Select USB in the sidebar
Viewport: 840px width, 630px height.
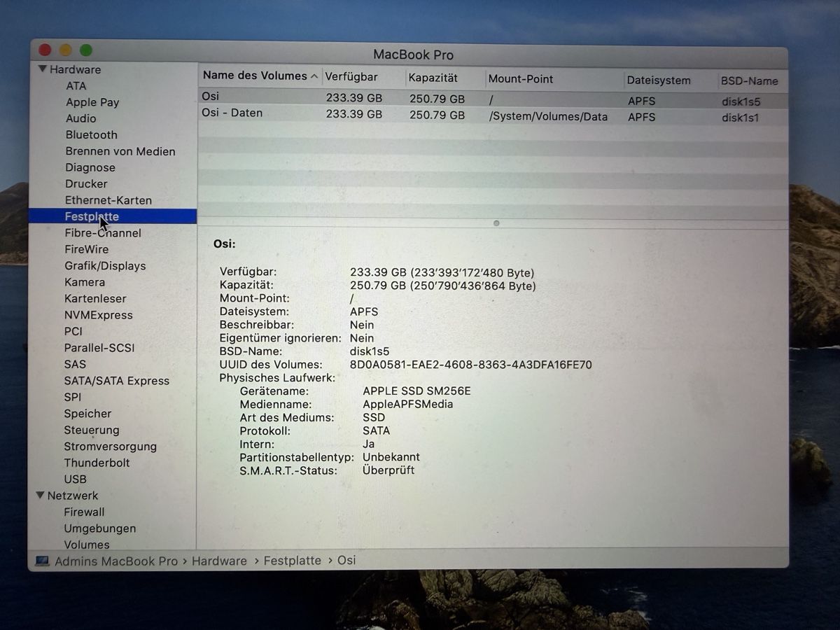click(76, 479)
